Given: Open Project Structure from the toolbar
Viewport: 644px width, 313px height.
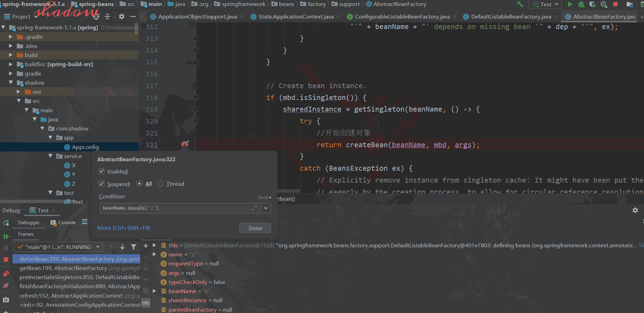Looking at the screenshot, I should point(630,4).
